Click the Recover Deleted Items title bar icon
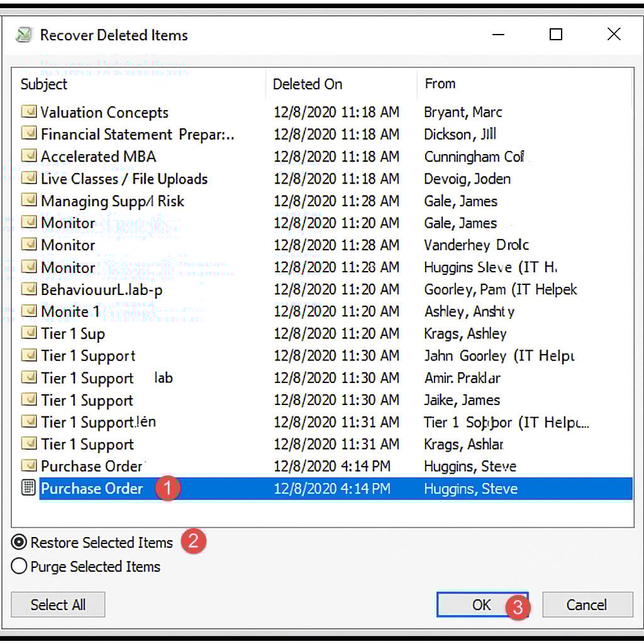 click(24, 35)
